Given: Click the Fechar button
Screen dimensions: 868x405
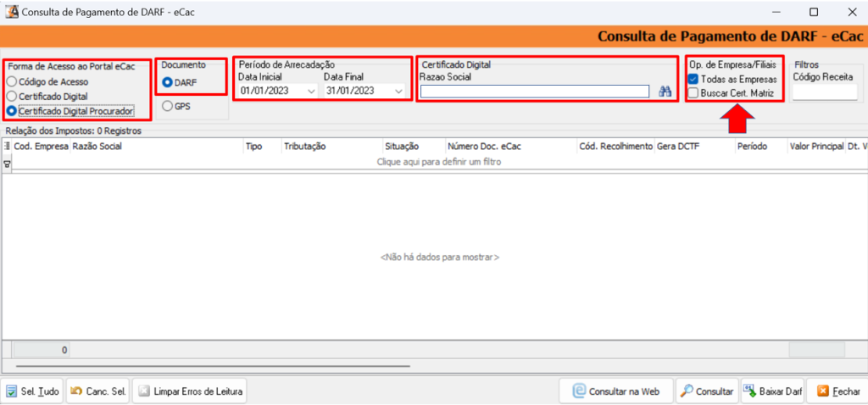Looking at the screenshot, I should (837, 391).
